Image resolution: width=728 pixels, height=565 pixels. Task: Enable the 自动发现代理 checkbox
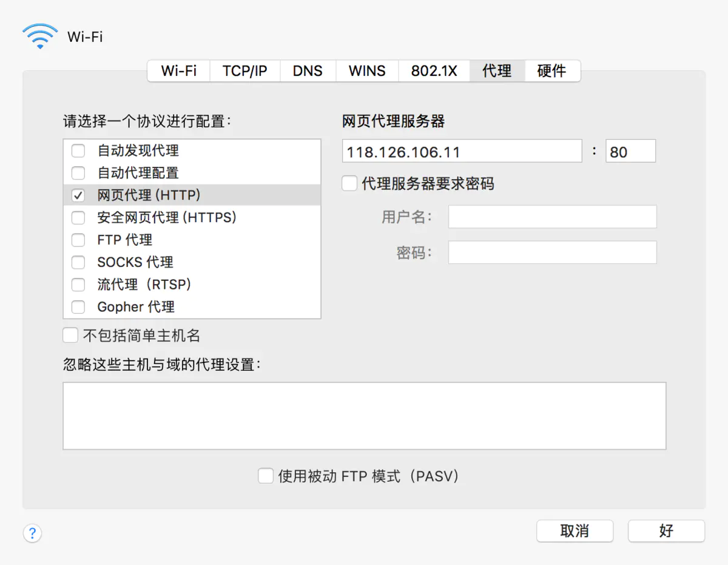coord(78,151)
